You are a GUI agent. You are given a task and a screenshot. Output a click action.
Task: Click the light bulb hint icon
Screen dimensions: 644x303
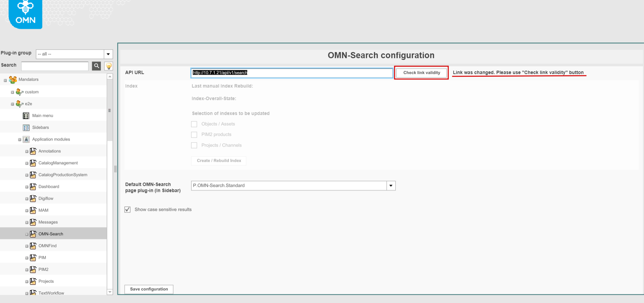tap(109, 66)
